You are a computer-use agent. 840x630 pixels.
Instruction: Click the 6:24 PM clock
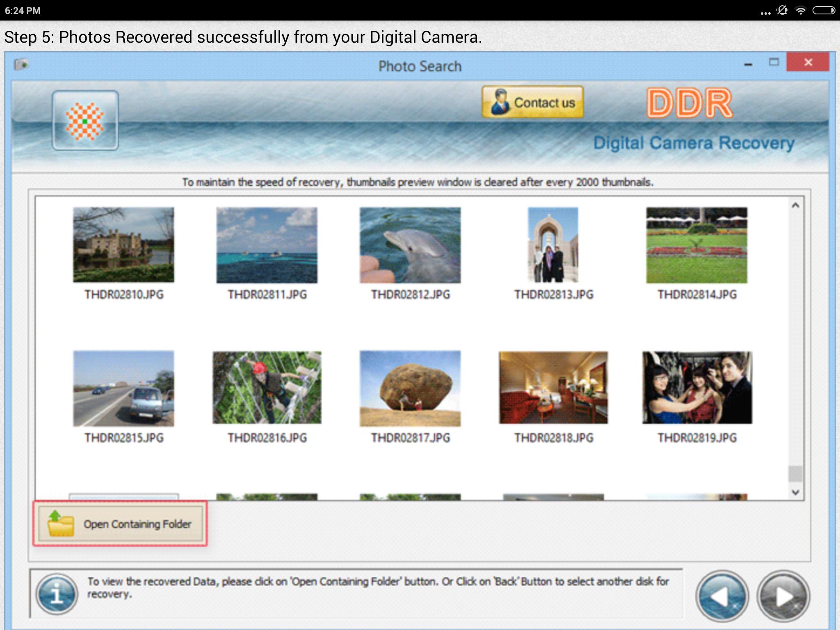point(23,11)
